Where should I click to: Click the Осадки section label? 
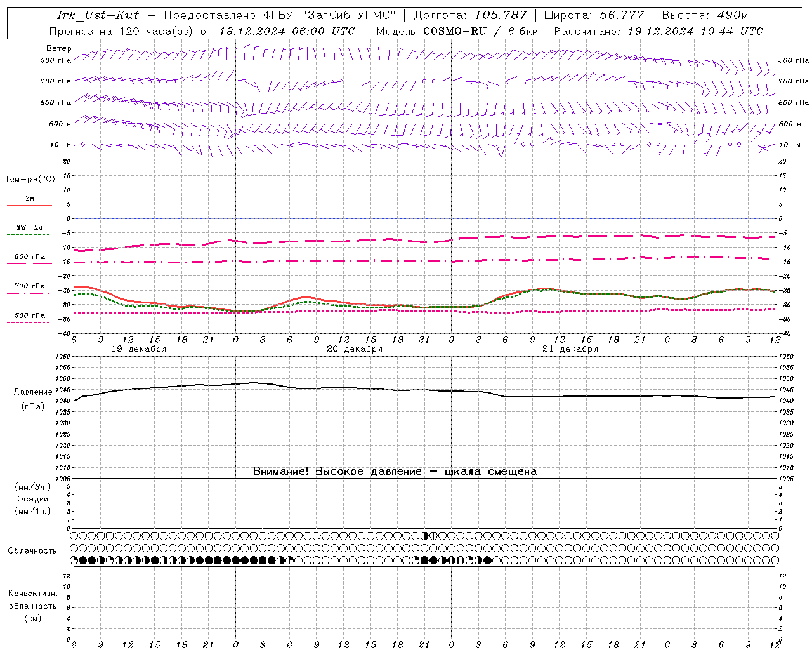[x=33, y=499]
